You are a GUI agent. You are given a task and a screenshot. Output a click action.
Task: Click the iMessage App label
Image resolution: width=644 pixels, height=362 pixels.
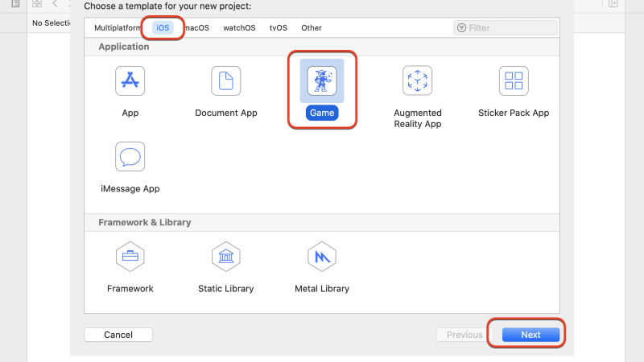[130, 189]
